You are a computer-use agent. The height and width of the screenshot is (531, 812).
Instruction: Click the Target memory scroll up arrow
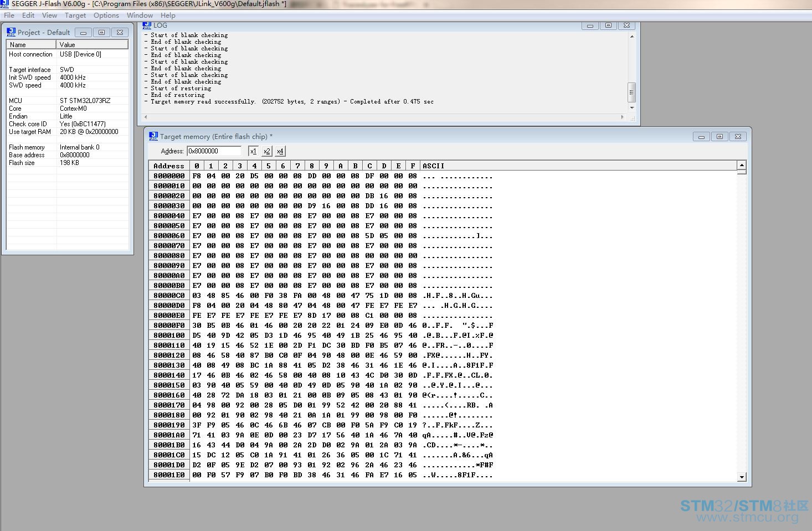click(742, 165)
